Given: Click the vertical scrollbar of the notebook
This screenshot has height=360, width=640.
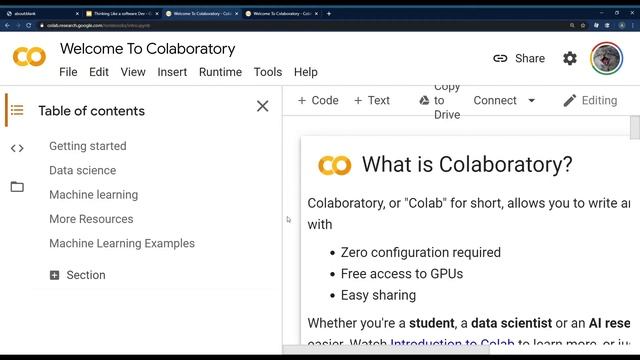Looking at the screenshot, I should 635,128.
